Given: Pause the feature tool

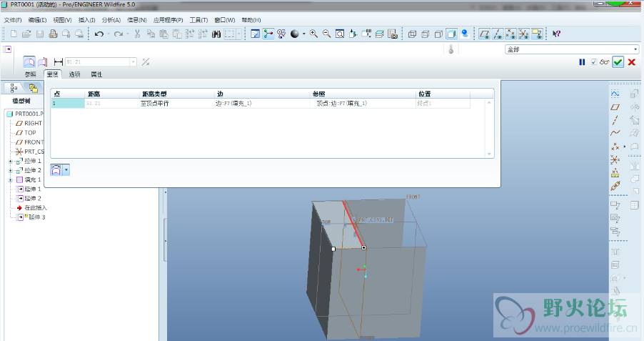Looking at the screenshot, I should (582, 62).
